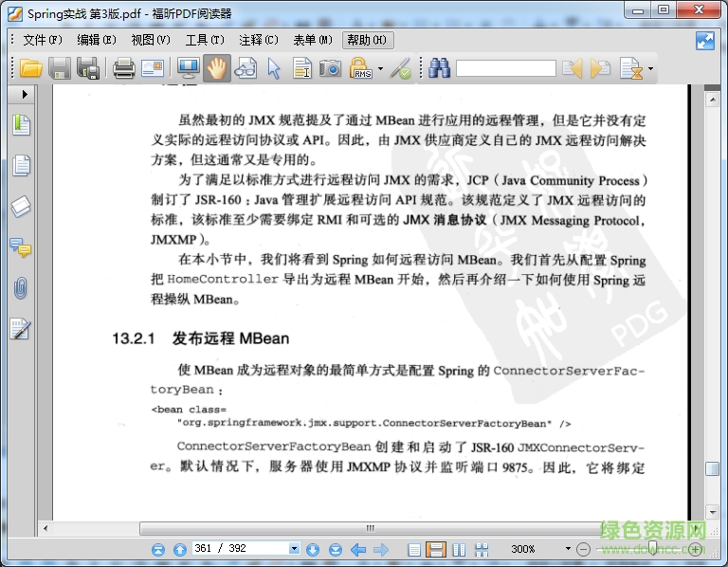Click the search text input field
Viewport: 728px width, 567px height.
506,68
